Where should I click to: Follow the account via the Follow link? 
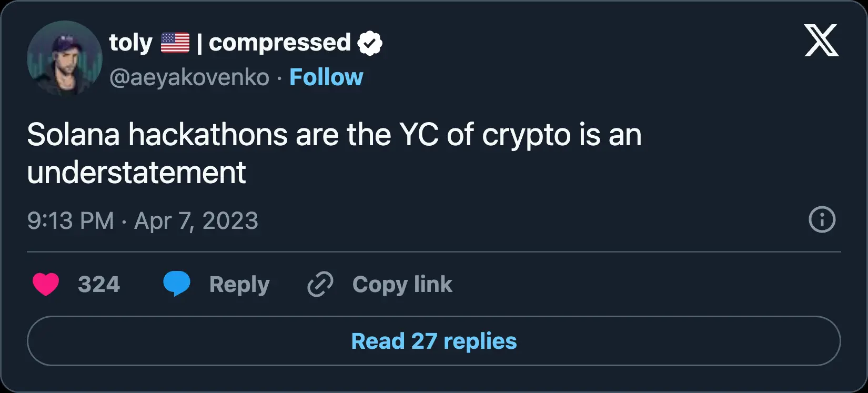click(326, 77)
